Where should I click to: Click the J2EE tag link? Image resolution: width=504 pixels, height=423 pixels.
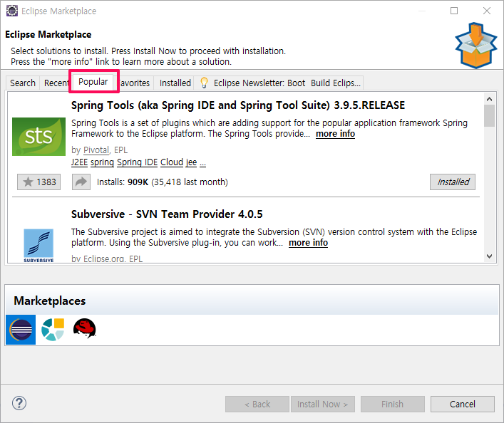(79, 162)
